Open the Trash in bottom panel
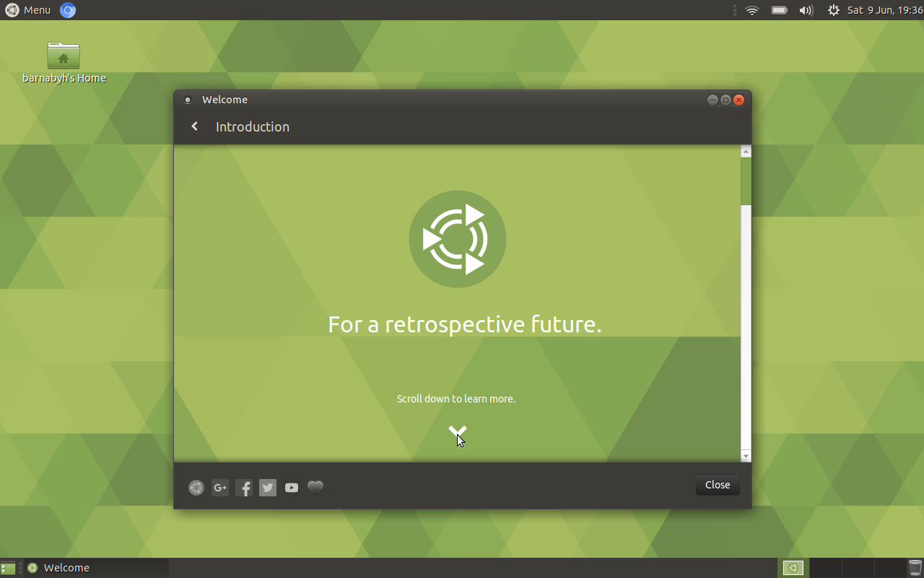 coord(915,568)
